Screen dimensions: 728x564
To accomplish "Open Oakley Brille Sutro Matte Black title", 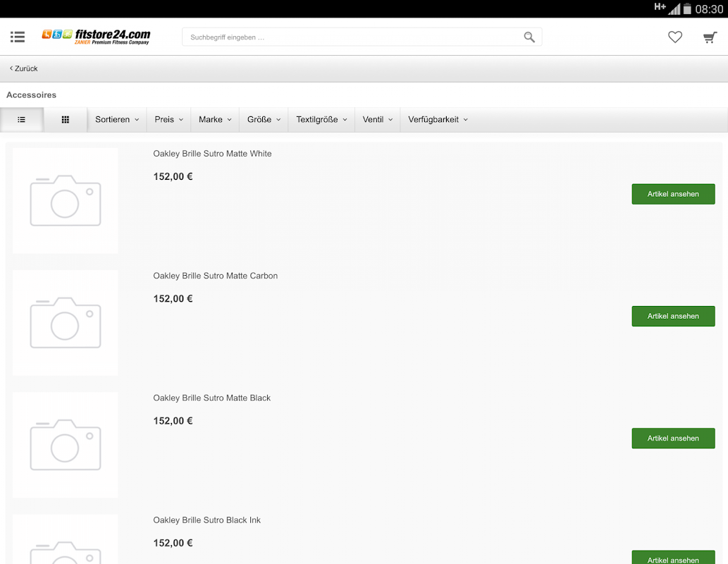I will 211,398.
